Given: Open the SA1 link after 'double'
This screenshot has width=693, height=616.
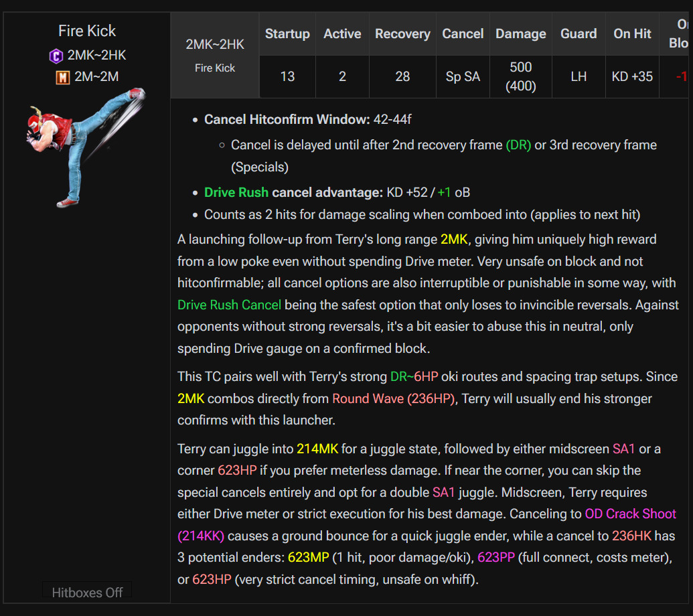Looking at the screenshot, I should (444, 492).
